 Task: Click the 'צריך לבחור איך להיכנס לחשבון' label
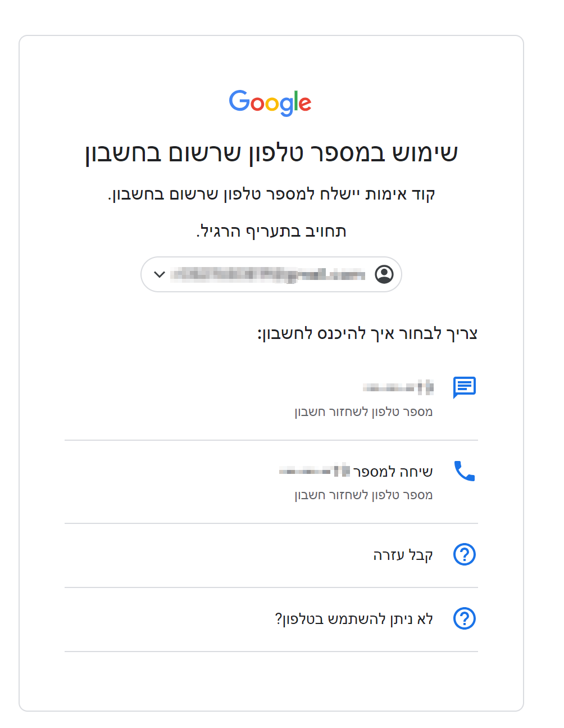[367, 333]
